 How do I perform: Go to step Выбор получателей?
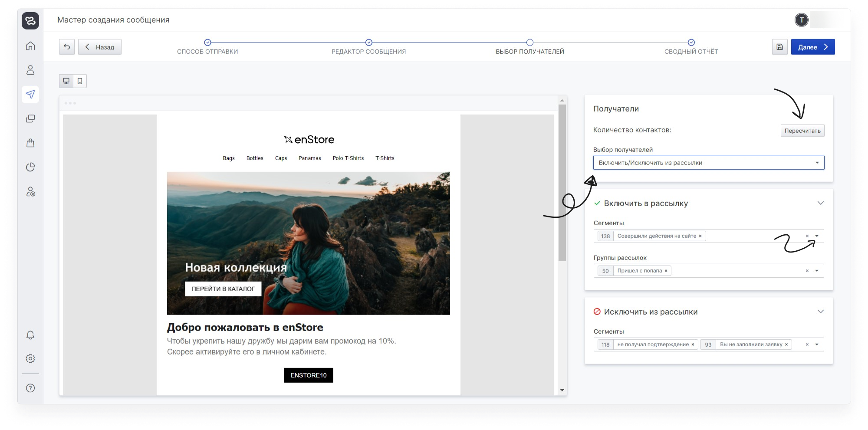[x=530, y=47]
